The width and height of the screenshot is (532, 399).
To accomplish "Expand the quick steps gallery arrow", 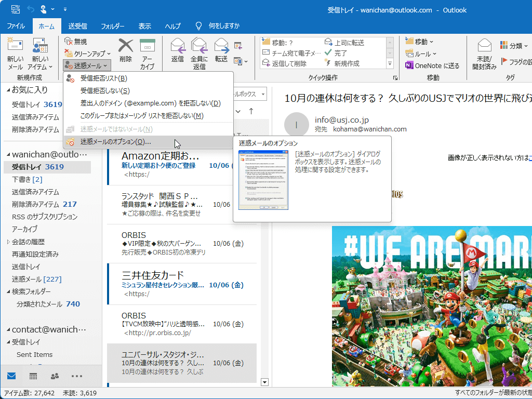I will (390, 63).
